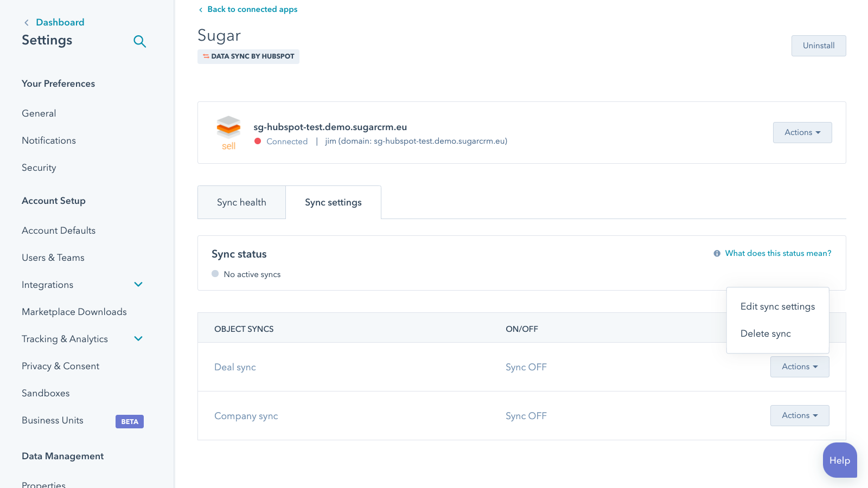Open the Help widget

839,460
